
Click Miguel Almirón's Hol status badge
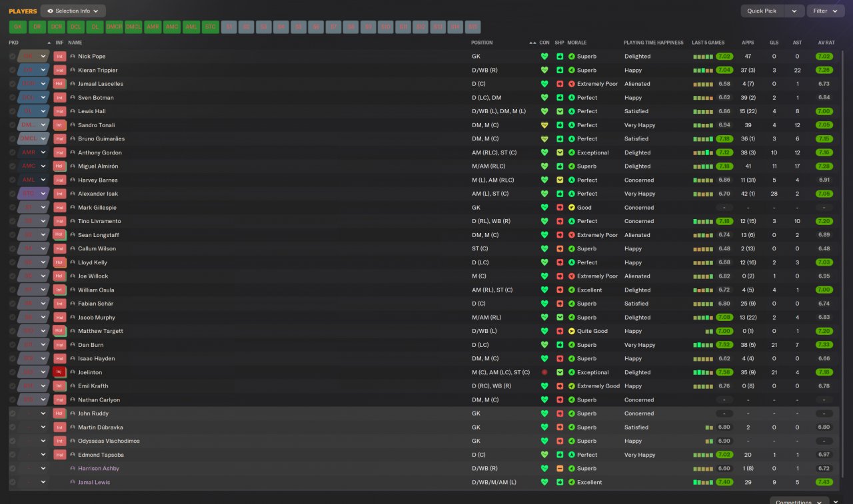59,166
